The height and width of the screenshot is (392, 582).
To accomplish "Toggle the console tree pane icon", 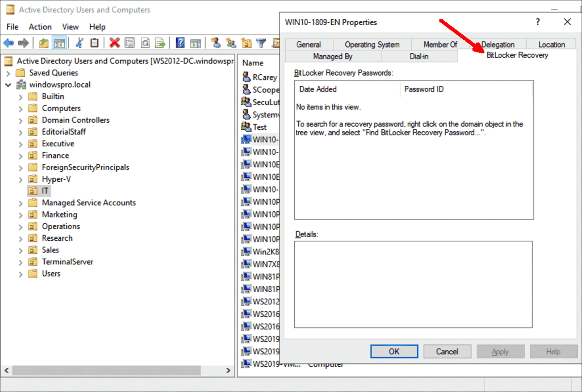I will tap(59, 43).
